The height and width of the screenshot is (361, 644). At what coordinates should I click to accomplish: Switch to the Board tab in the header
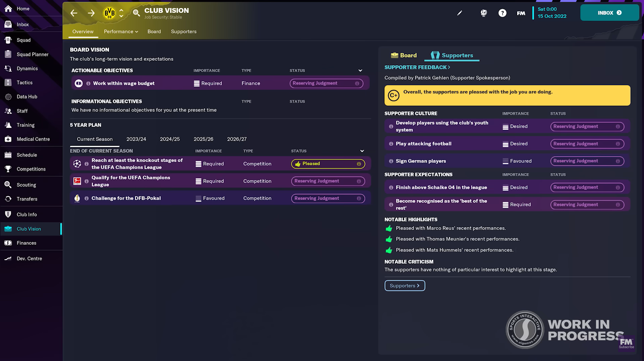tap(154, 32)
